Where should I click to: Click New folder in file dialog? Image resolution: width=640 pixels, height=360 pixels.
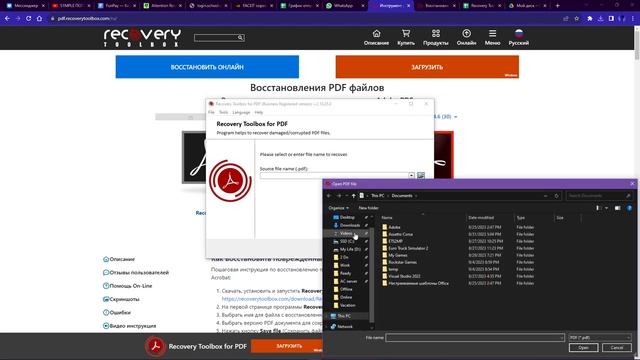coord(368,208)
